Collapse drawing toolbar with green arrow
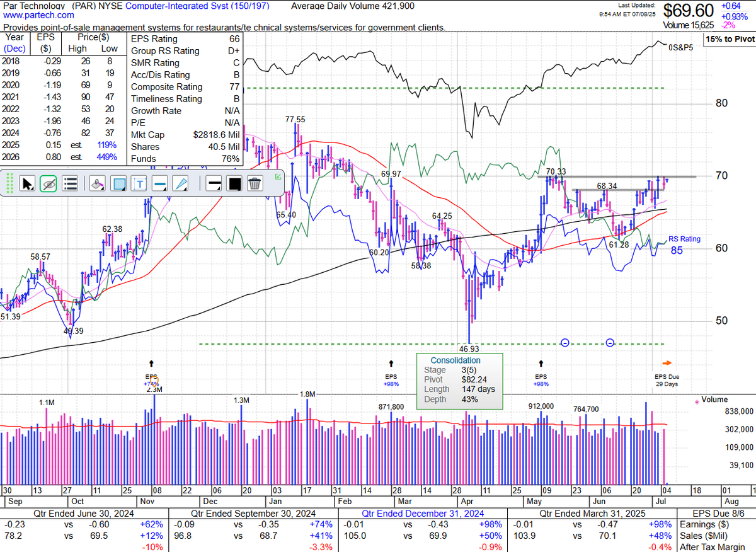 pyautogui.click(x=278, y=177)
